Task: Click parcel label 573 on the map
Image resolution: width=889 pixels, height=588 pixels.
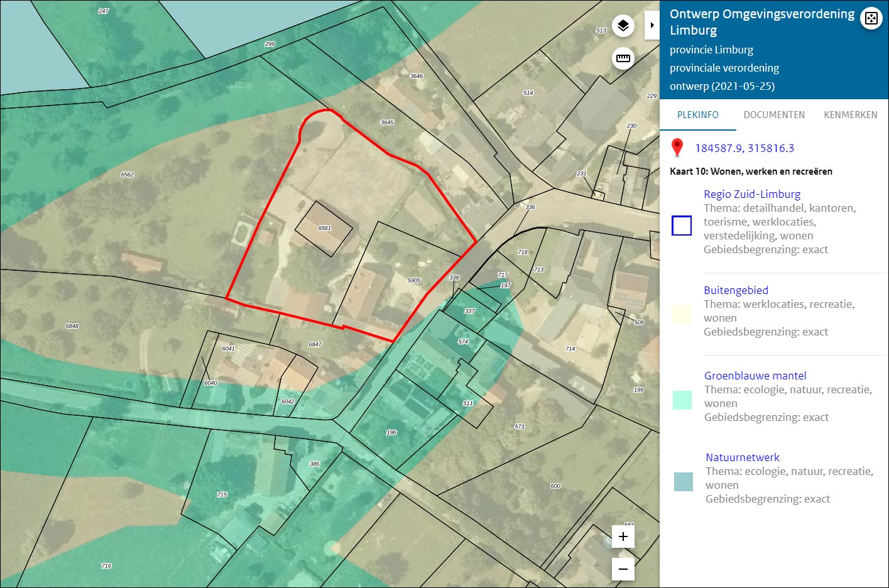Action: click(x=519, y=427)
